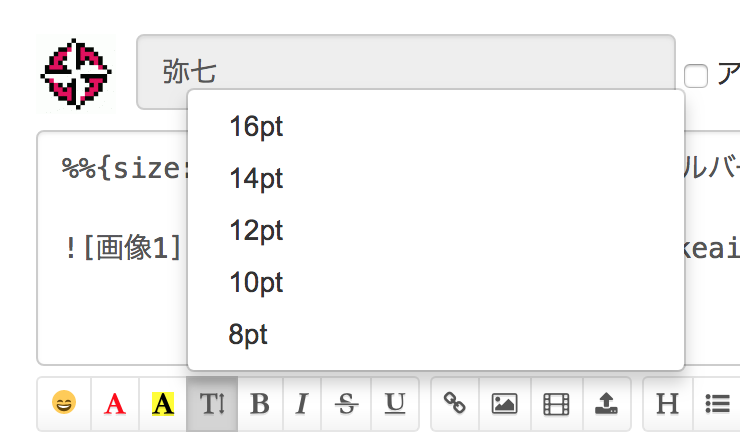Open the emoji picker smiley icon
Viewport: 740px width, 438px height.
64,404
